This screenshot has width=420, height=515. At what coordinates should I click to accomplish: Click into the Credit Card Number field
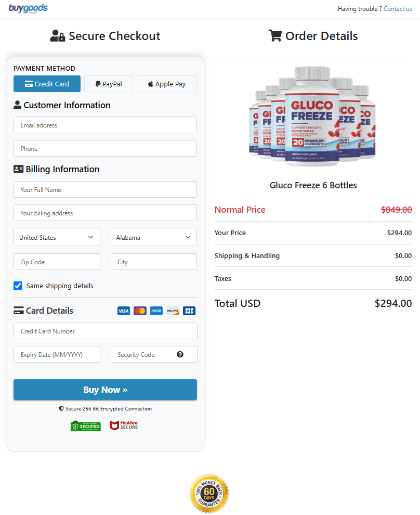pyautogui.click(x=105, y=331)
